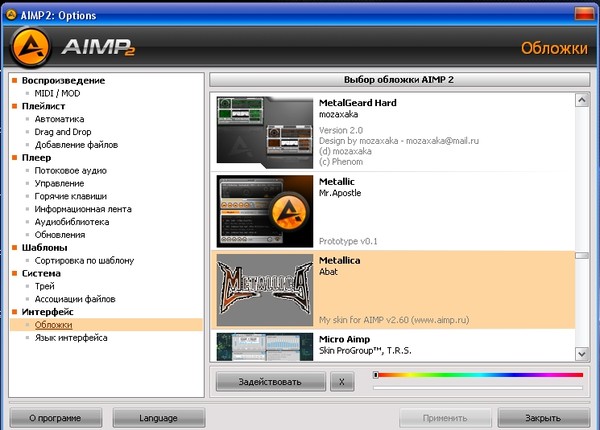This screenshot has width=600, height=430.
Task: Click the Metallica skin title text
Action: click(339, 261)
